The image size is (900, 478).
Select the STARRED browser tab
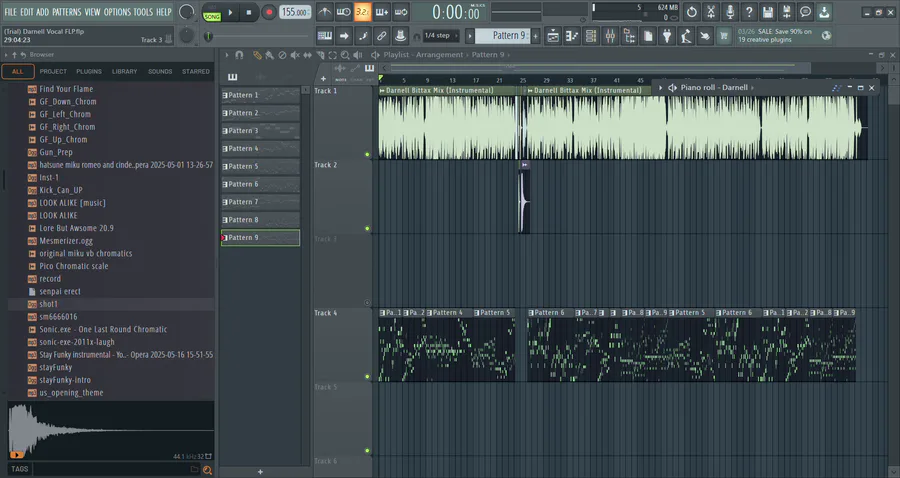pos(196,72)
